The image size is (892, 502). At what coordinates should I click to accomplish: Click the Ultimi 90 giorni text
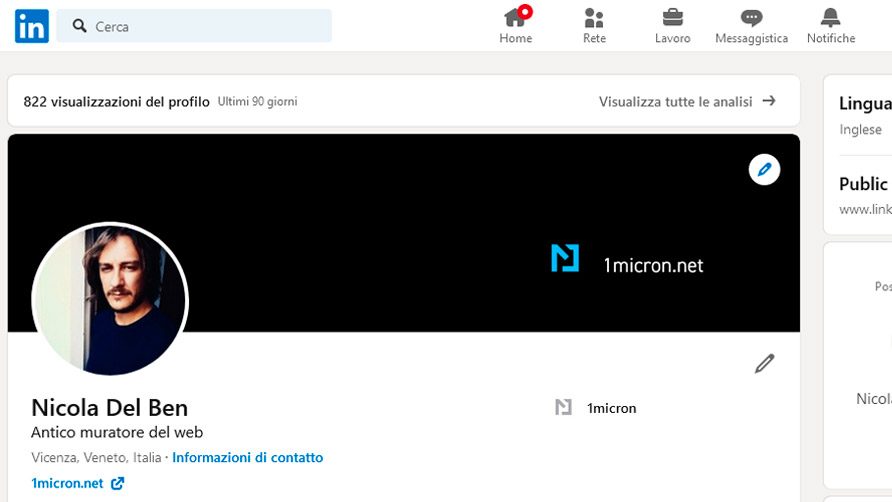(257, 101)
